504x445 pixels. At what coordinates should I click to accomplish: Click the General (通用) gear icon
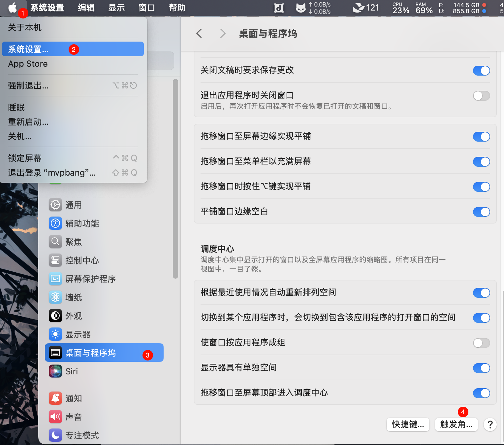click(x=55, y=205)
